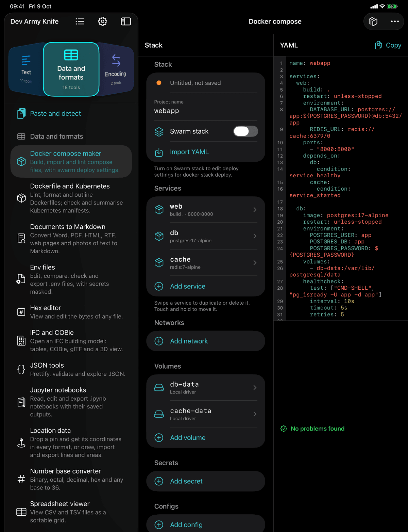Expand the db service row chevron

[x=255, y=236]
